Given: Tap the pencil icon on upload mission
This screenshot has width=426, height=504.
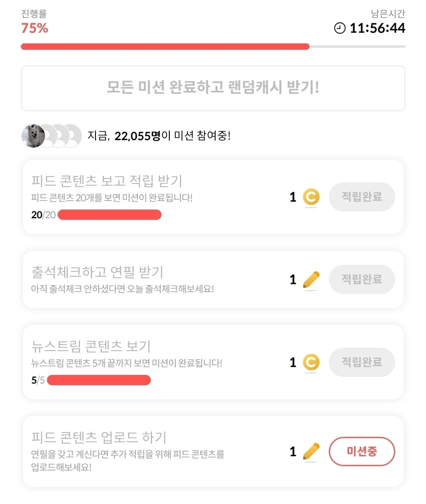Looking at the screenshot, I should (x=311, y=452).
